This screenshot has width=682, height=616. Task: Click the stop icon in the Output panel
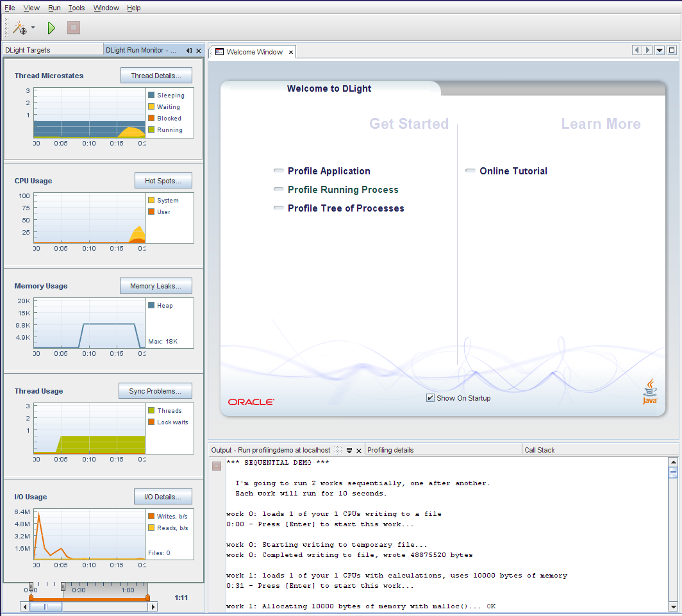click(217, 466)
